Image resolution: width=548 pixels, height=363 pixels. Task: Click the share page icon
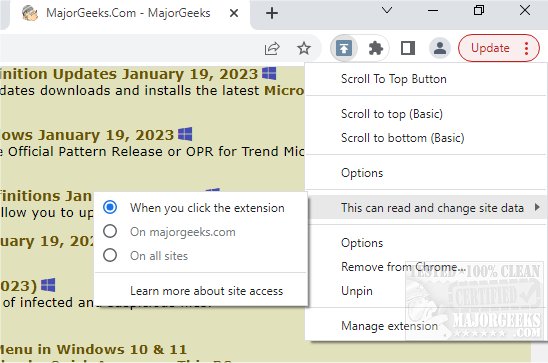click(272, 48)
